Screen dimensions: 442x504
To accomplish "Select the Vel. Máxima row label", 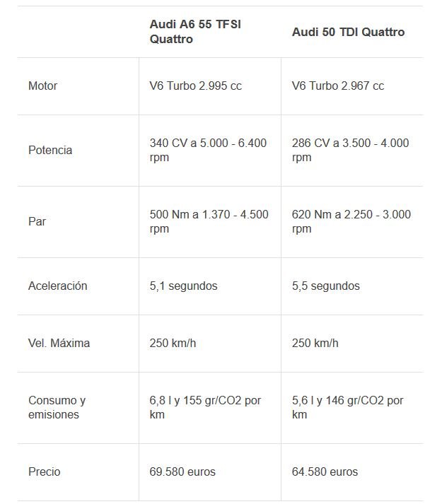I will [59, 343].
